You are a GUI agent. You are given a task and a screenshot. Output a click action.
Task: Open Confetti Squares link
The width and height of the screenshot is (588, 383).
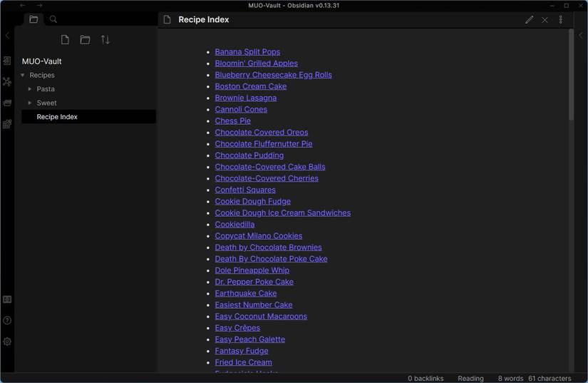point(245,190)
